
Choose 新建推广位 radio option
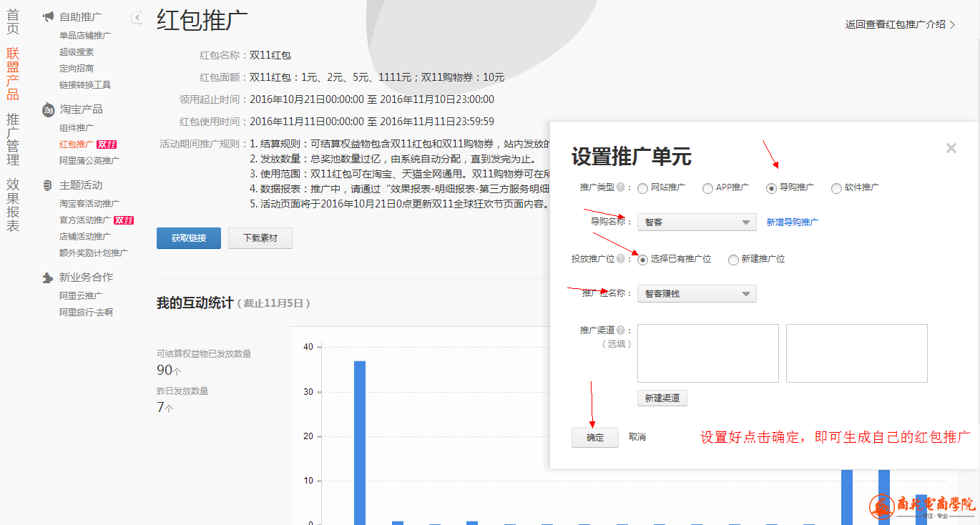pyautogui.click(x=733, y=260)
